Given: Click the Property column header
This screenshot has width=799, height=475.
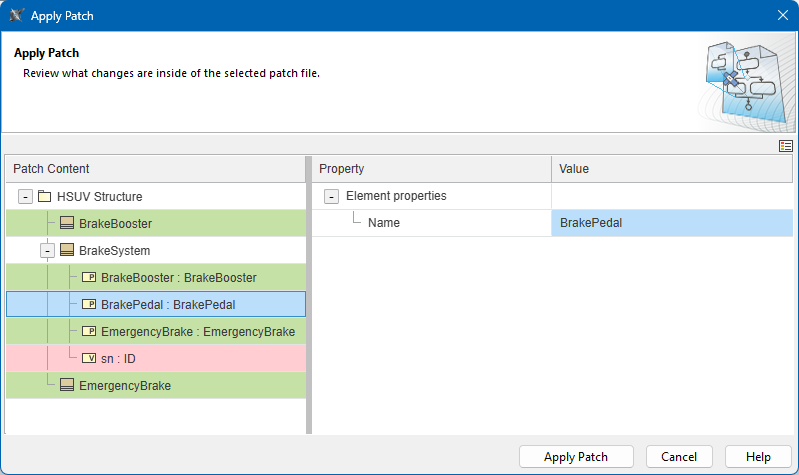Looking at the screenshot, I should [x=431, y=169].
